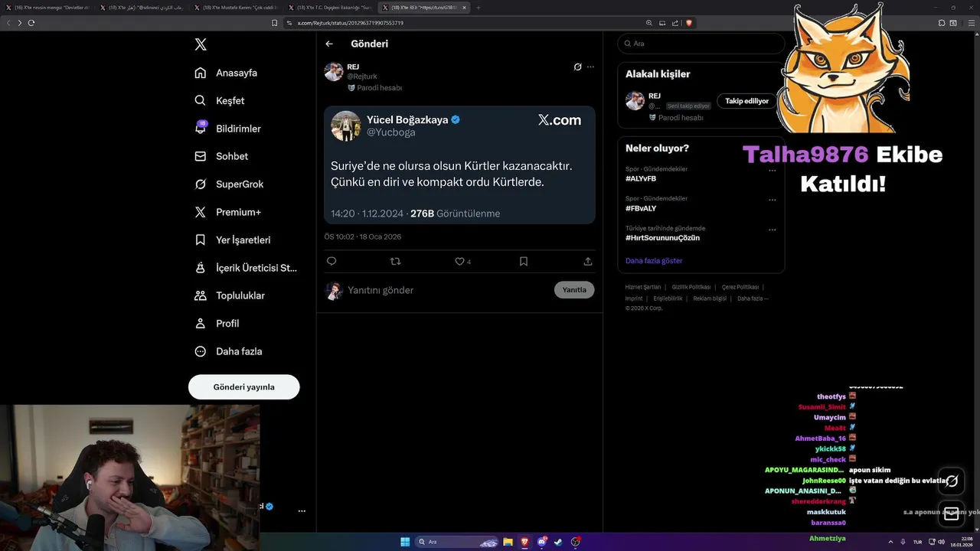This screenshot has height=551, width=980.
Task: Bookmark the post
Action: [x=524, y=261]
